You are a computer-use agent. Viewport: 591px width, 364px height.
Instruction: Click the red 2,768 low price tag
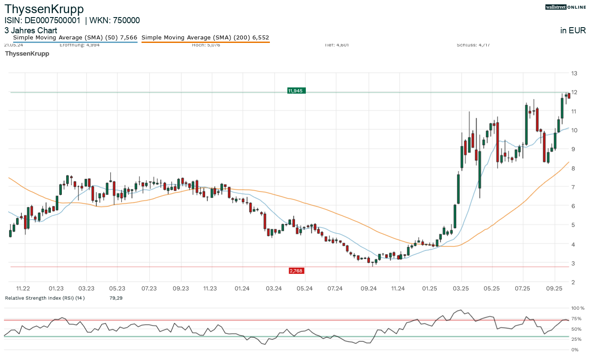(x=296, y=271)
